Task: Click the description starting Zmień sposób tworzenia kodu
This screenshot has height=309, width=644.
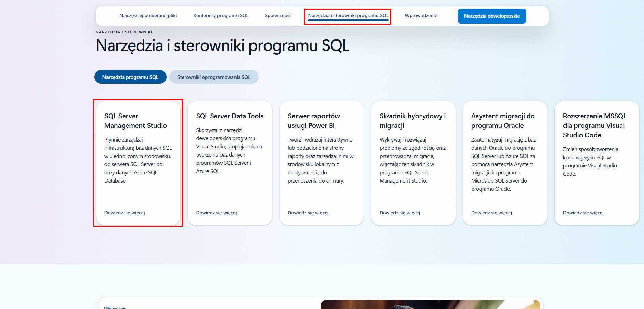Action: click(x=590, y=162)
